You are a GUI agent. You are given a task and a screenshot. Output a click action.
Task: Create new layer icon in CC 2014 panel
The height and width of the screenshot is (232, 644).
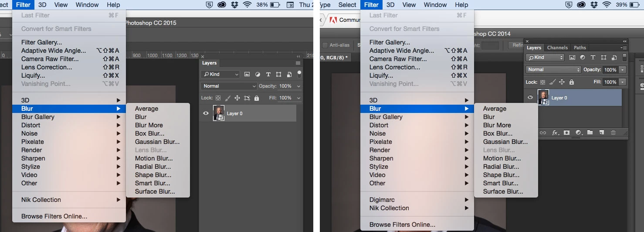(601, 133)
